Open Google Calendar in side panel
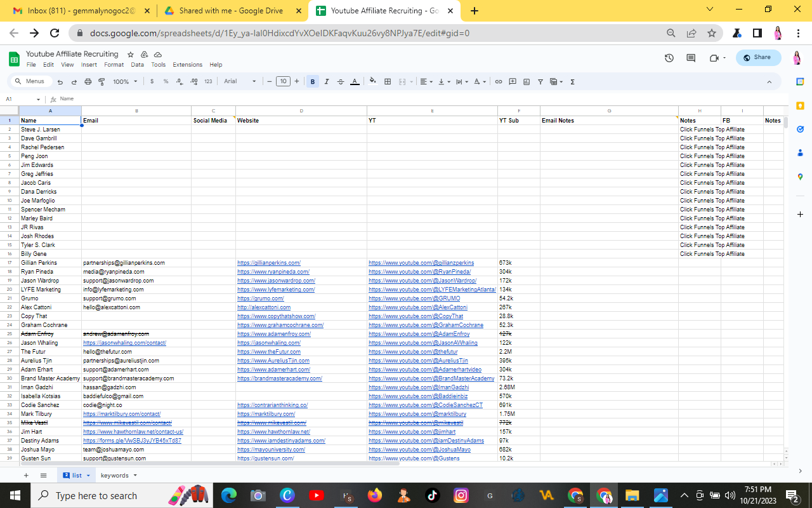 [800, 81]
